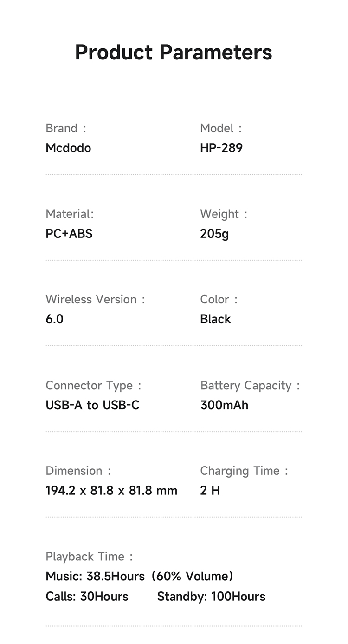The width and height of the screenshot is (348, 644).
Task: Select the Music: 38.5Hours text
Action: pos(95,577)
